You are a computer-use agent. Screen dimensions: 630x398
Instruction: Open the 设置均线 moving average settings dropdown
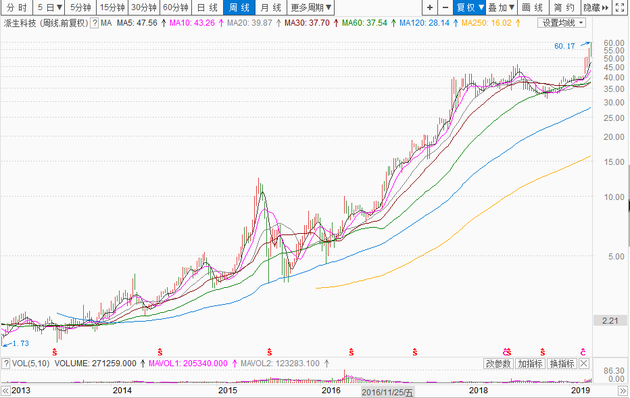click(x=562, y=23)
